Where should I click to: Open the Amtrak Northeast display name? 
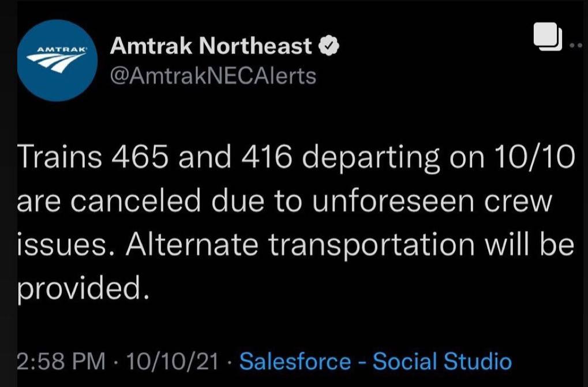click(211, 46)
